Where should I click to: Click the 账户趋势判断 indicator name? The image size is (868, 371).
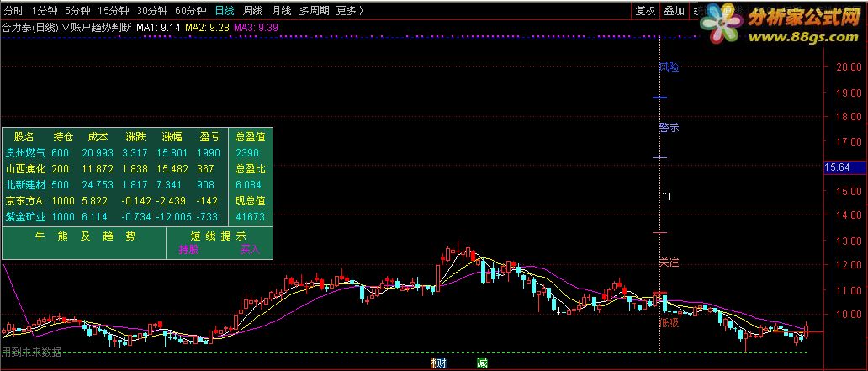(x=101, y=27)
